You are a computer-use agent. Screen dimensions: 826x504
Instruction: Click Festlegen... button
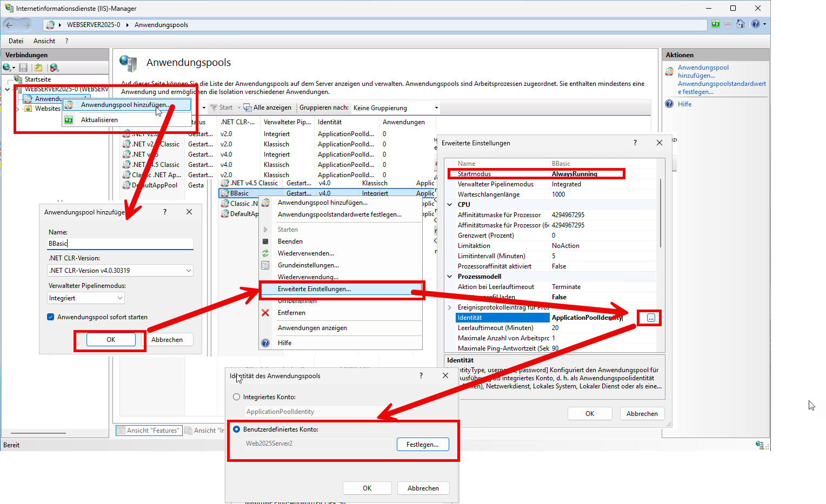click(423, 445)
